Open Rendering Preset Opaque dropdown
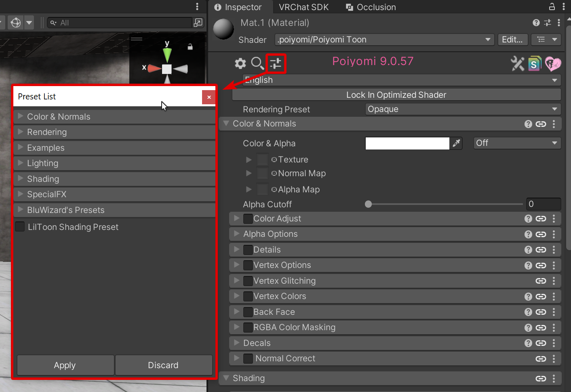The height and width of the screenshot is (392, 571). pyautogui.click(x=463, y=109)
